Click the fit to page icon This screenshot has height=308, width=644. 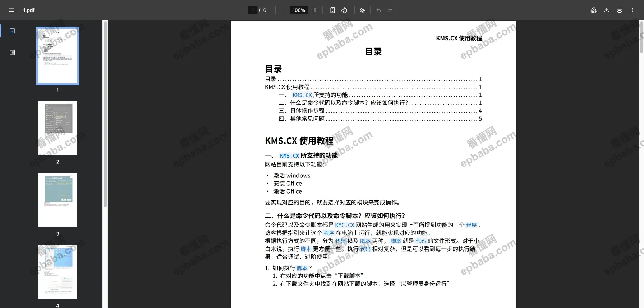click(x=332, y=10)
